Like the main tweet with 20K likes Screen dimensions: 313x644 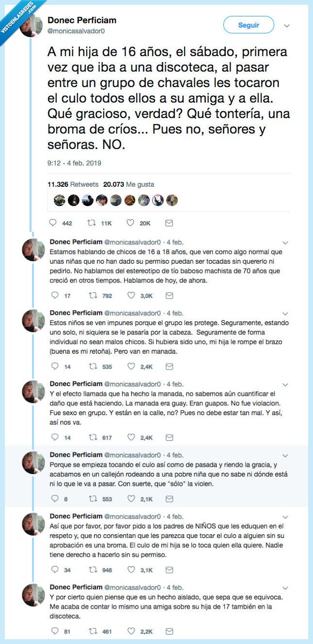coord(130,223)
